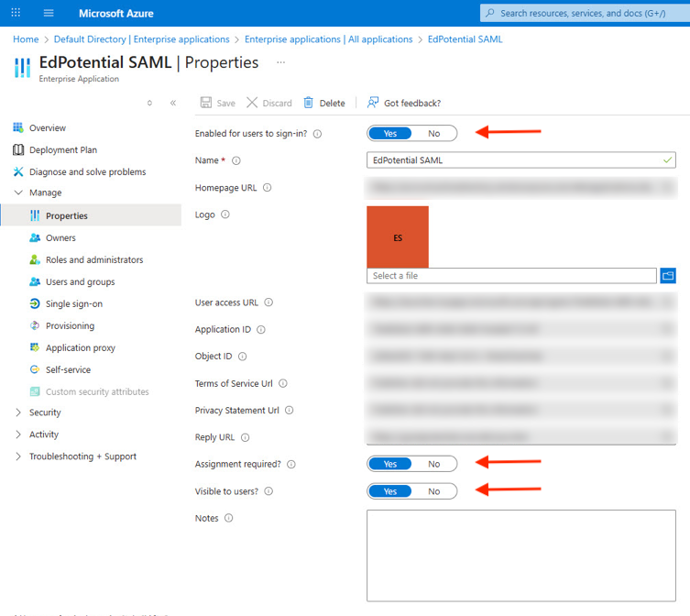Set Assignment required to Yes
Screen dimensions: 690x616
(x=389, y=464)
